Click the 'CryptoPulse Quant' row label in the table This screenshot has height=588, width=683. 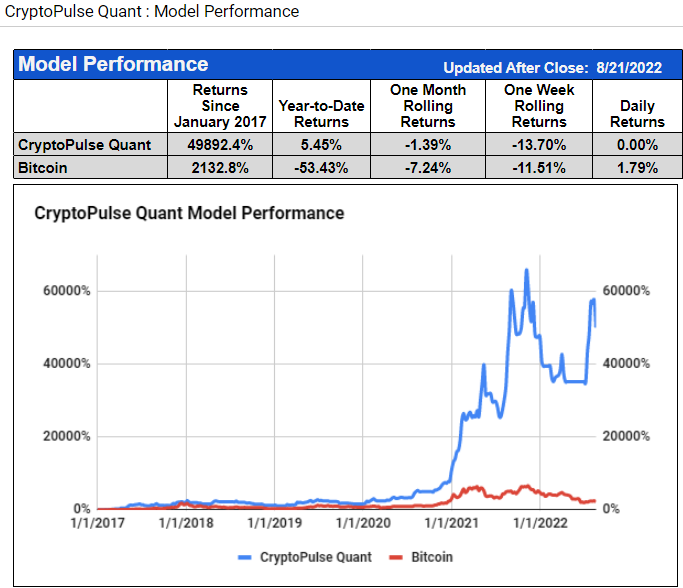coord(85,145)
